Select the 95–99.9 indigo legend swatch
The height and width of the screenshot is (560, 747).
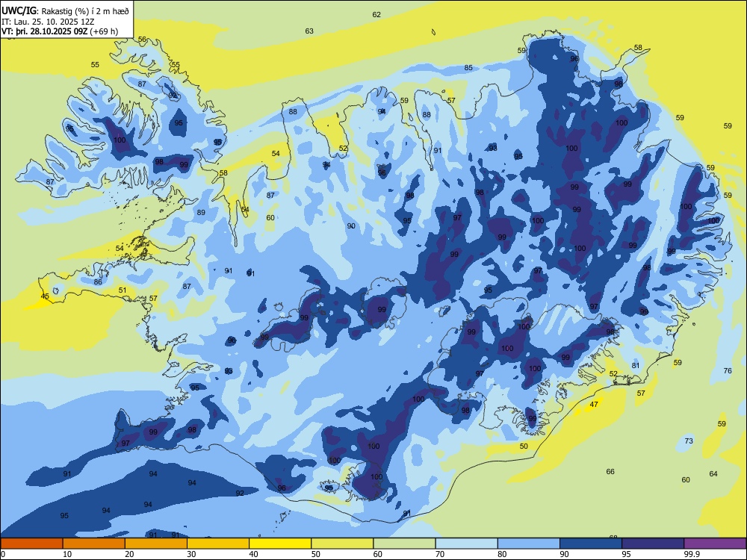click(x=653, y=544)
